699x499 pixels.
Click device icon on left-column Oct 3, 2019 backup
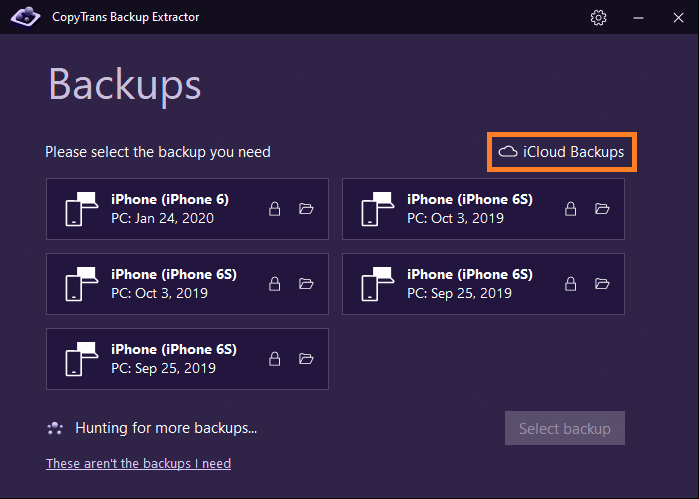coord(82,284)
